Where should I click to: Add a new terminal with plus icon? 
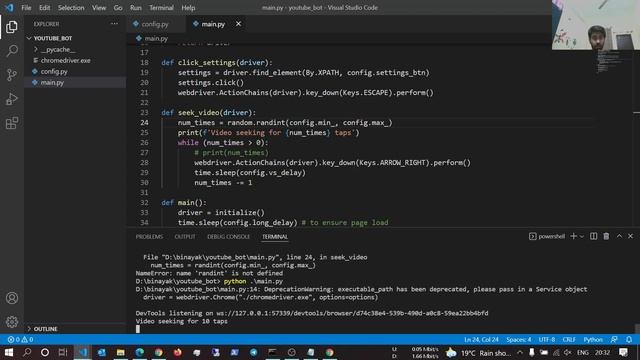573,236
